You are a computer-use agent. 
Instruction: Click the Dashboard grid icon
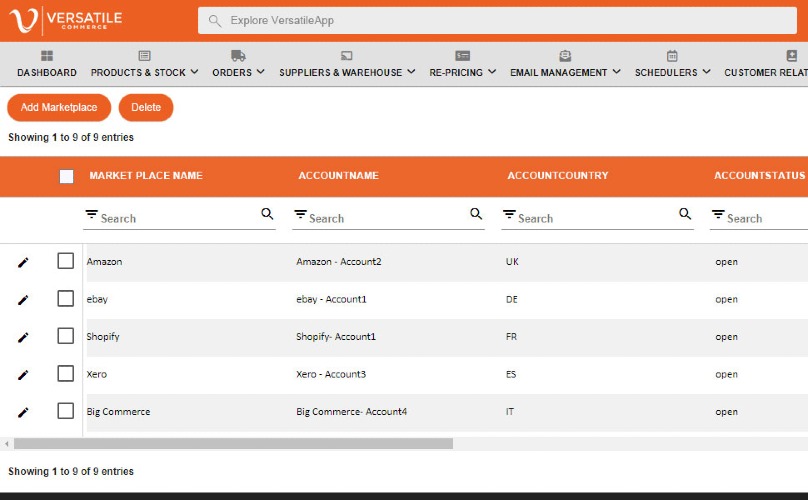click(x=47, y=56)
